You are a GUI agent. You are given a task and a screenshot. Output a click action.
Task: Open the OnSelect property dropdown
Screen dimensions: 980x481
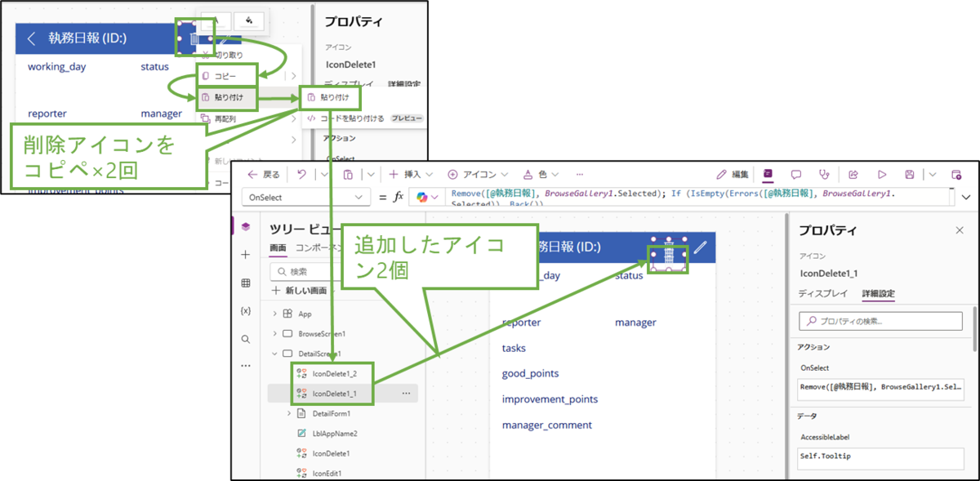tap(306, 198)
